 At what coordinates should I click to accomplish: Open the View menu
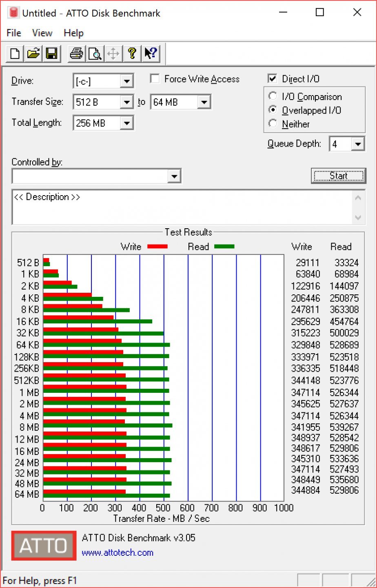click(42, 33)
